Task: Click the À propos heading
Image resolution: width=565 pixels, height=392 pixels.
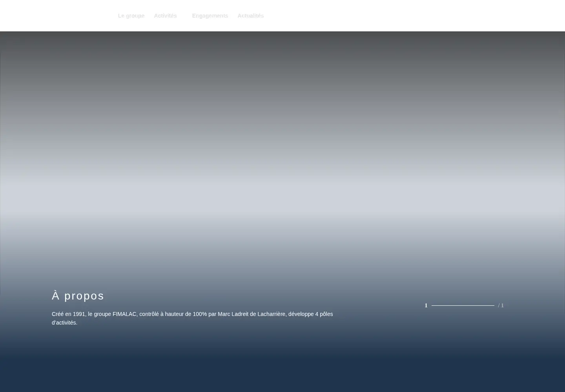Action: point(78,296)
